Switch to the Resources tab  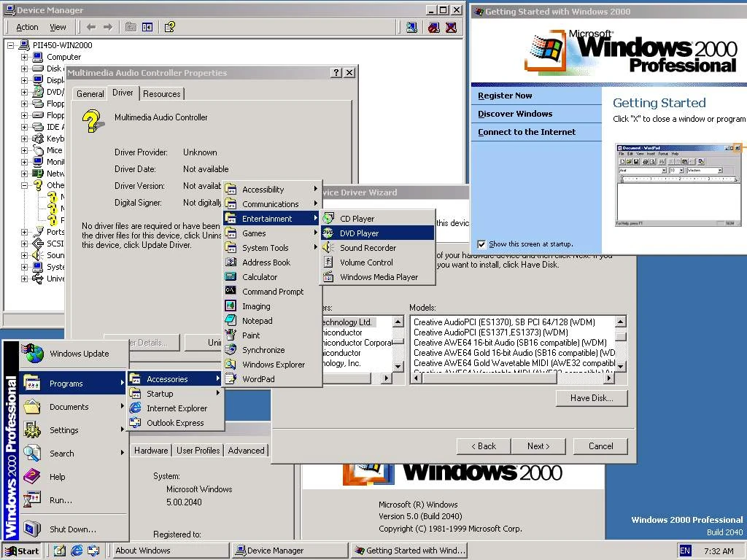(162, 93)
